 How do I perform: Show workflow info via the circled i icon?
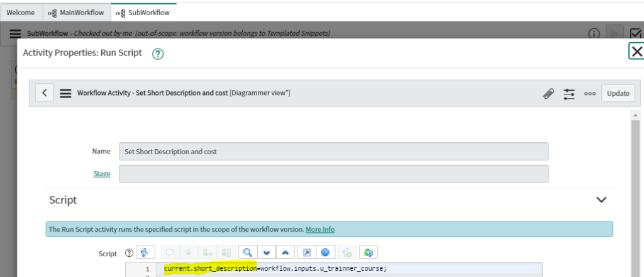click(594, 34)
